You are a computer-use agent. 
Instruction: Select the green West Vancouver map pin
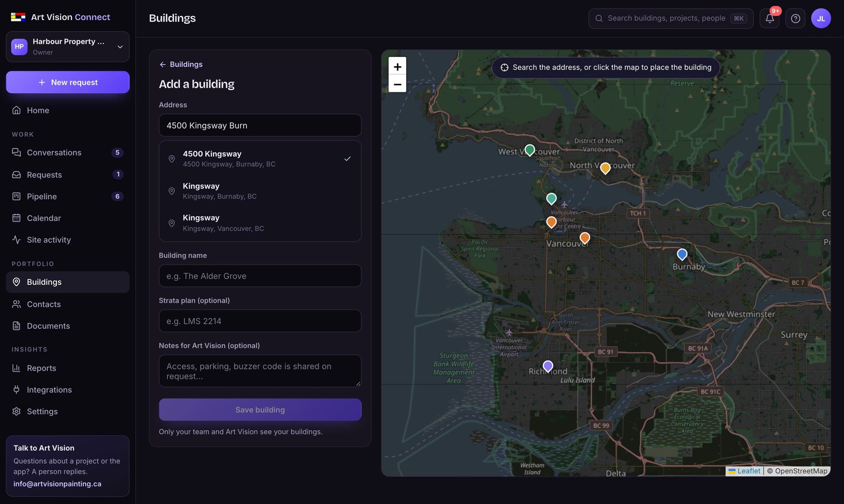click(530, 150)
